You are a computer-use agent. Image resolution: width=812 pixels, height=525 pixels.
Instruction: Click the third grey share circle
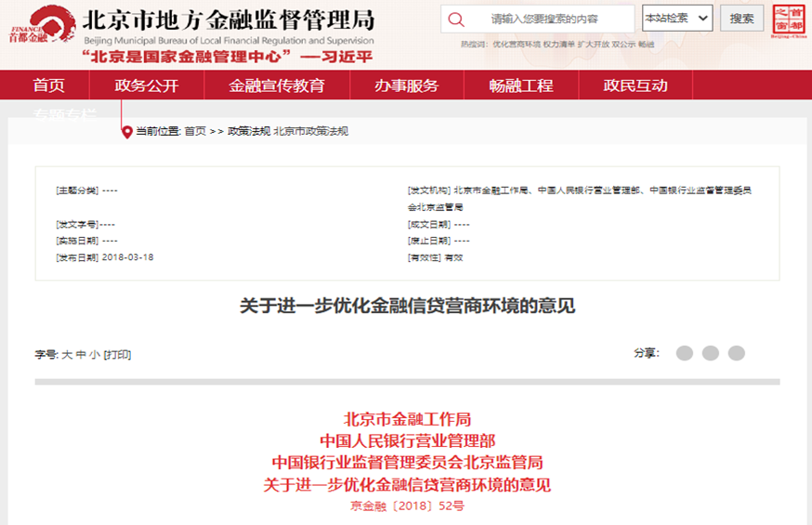[737, 353]
